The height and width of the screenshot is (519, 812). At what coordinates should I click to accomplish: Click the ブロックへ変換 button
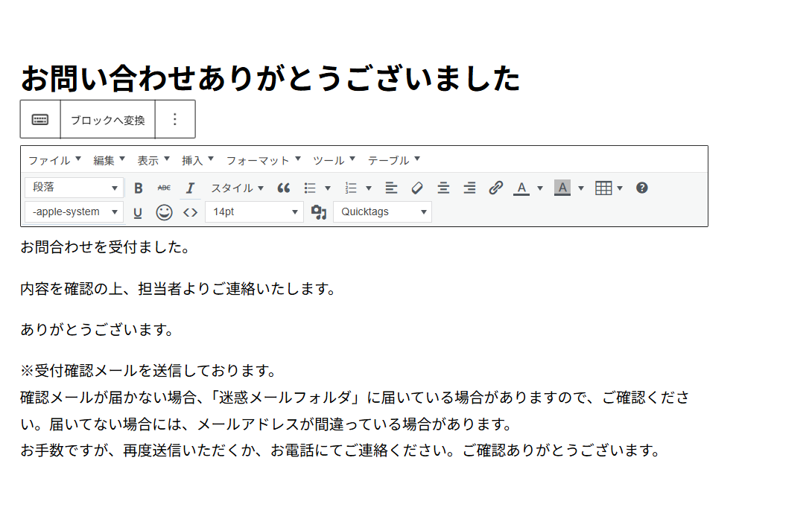(x=107, y=120)
